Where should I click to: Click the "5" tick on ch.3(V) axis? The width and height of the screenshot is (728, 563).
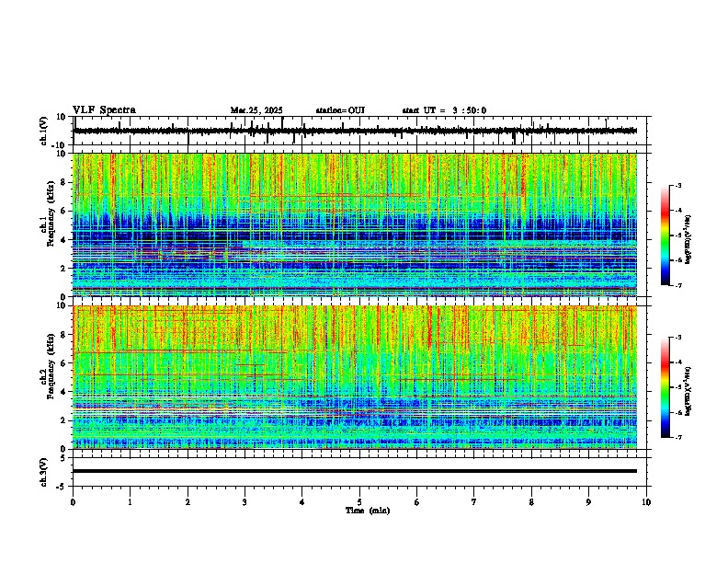pos(64,458)
